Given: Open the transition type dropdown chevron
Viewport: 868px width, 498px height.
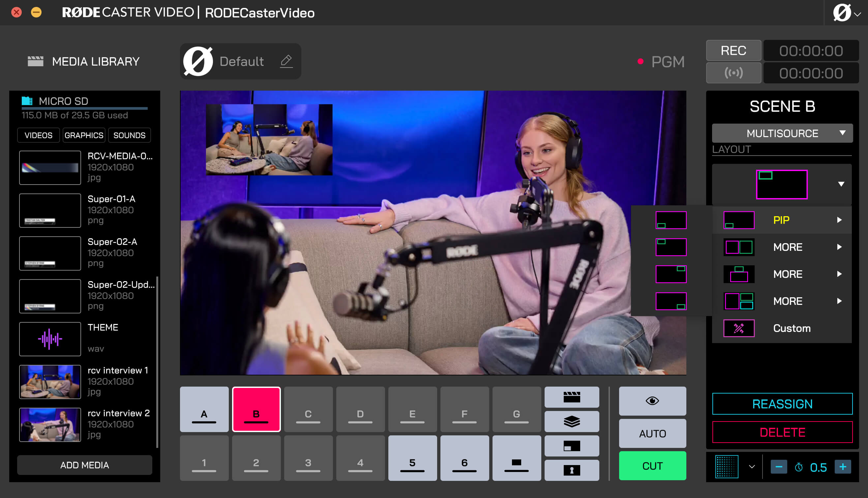Looking at the screenshot, I should pyautogui.click(x=752, y=467).
